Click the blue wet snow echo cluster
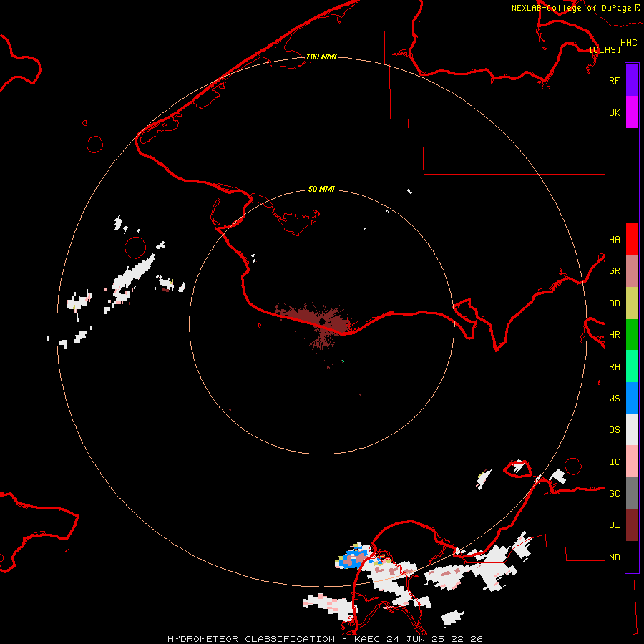The image size is (644, 644). click(353, 559)
